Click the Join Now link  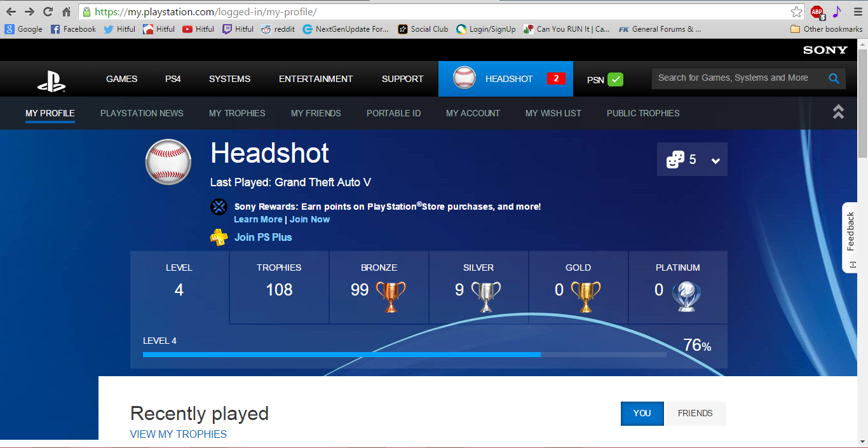(x=309, y=219)
